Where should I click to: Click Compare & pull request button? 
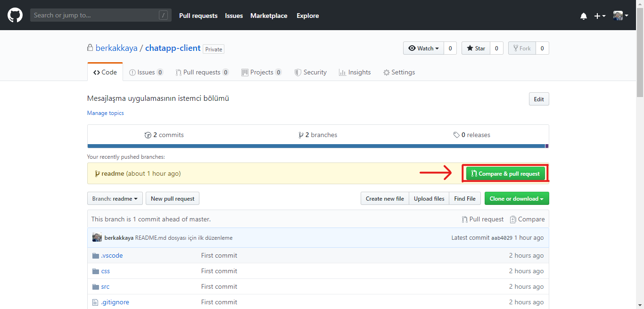(x=505, y=173)
